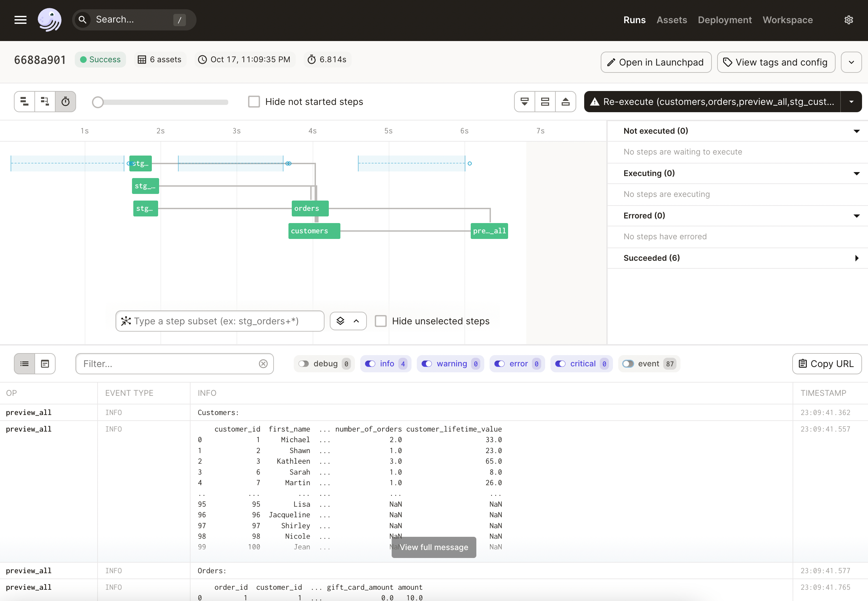868x601 pixels.
Task: Click the layers icon beside step subset
Action: pos(340,321)
